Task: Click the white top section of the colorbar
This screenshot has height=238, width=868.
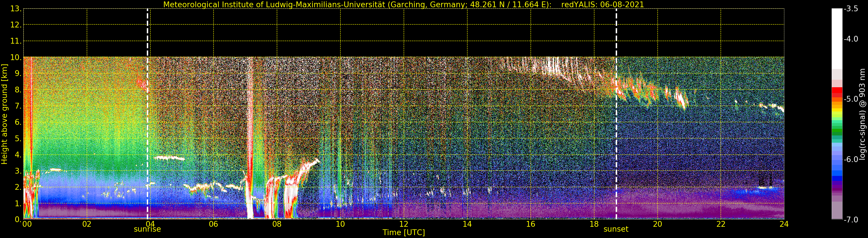Action: click(x=837, y=39)
